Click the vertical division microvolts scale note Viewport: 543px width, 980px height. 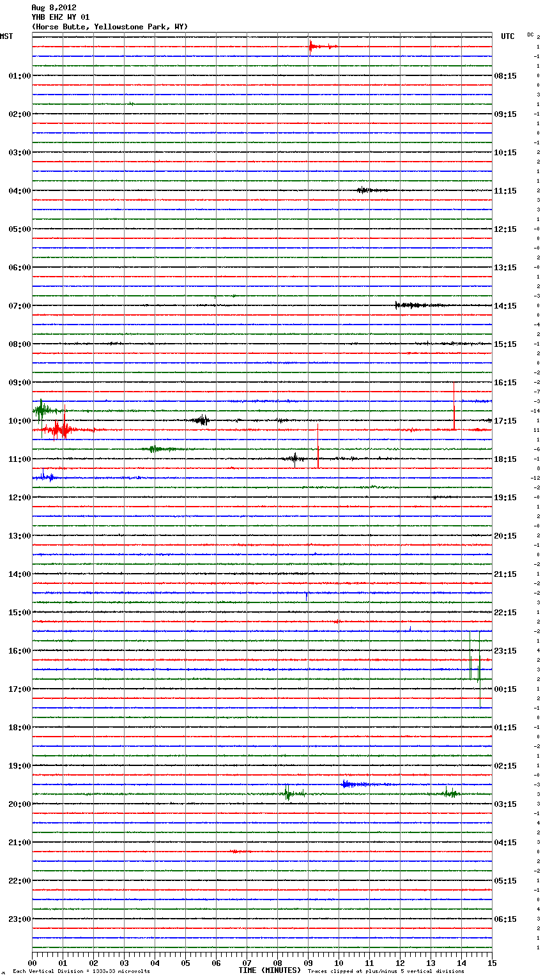[x=81, y=972]
